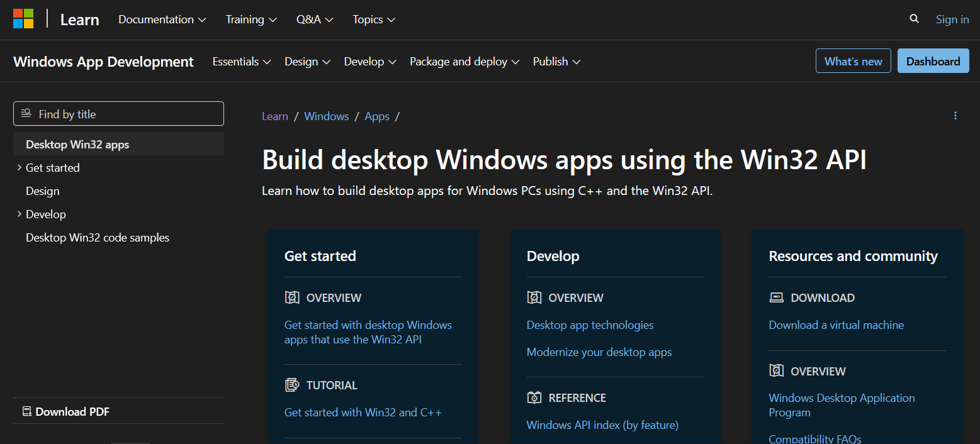
Task: Open Get started with Win32 and C++ link
Action: pos(363,413)
